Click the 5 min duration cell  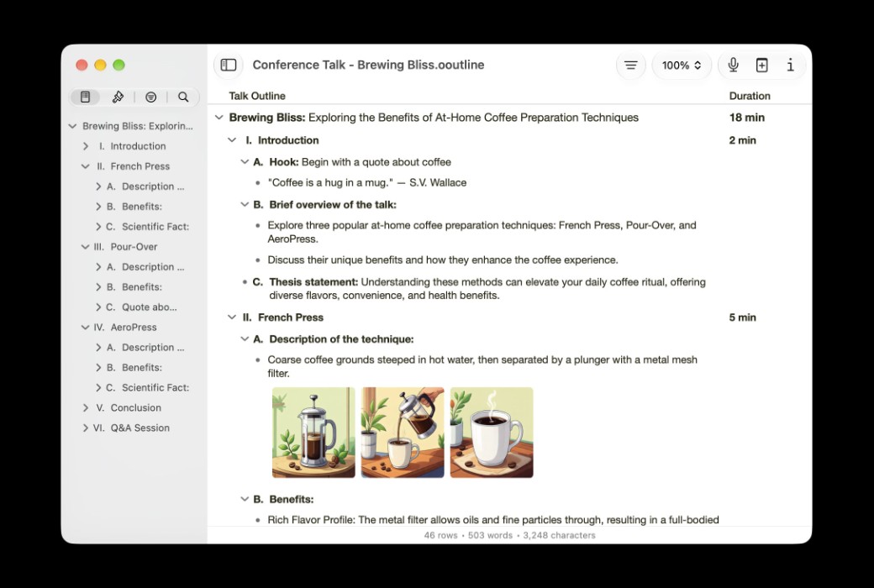pos(742,318)
